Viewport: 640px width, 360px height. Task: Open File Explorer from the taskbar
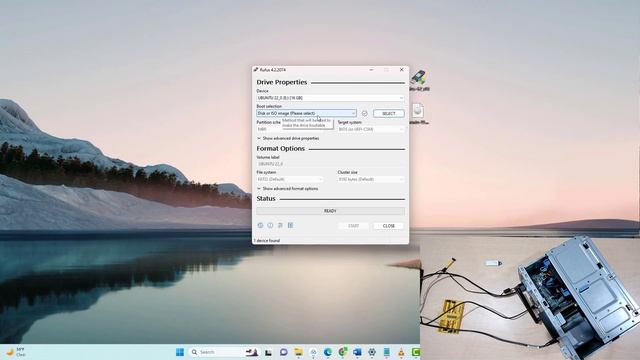(298, 352)
